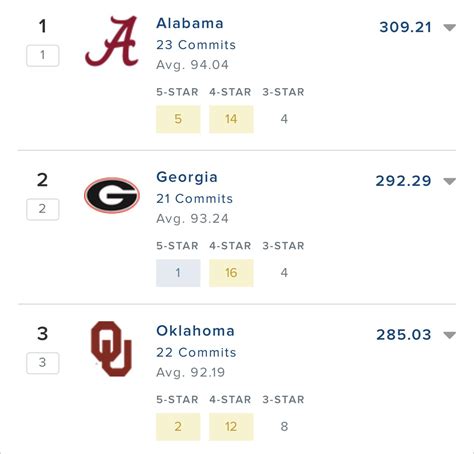The height and width of the screenshot is (454, 474).
Task: Select Oklahoma's 4-star count of 12
Action: click(231, 427)
